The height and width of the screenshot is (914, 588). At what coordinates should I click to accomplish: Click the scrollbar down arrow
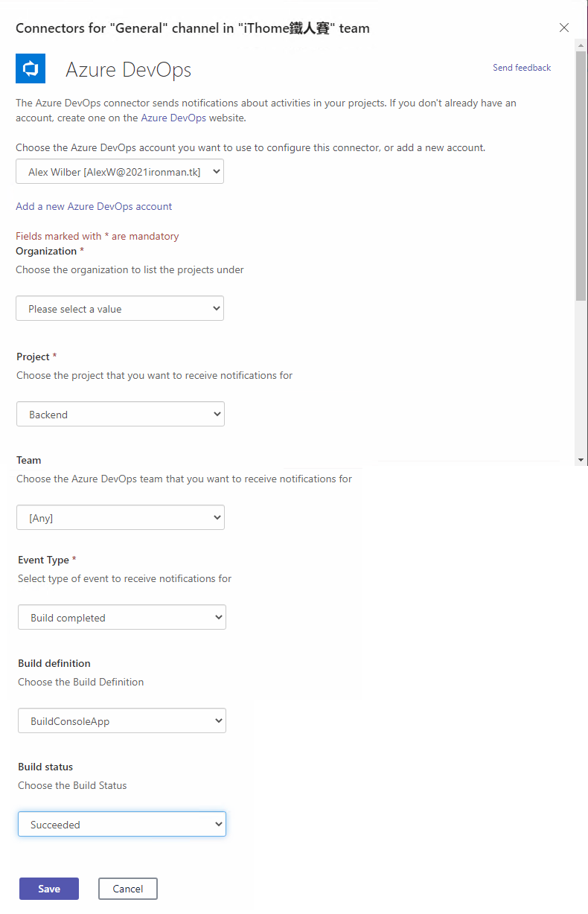point(581,460)
